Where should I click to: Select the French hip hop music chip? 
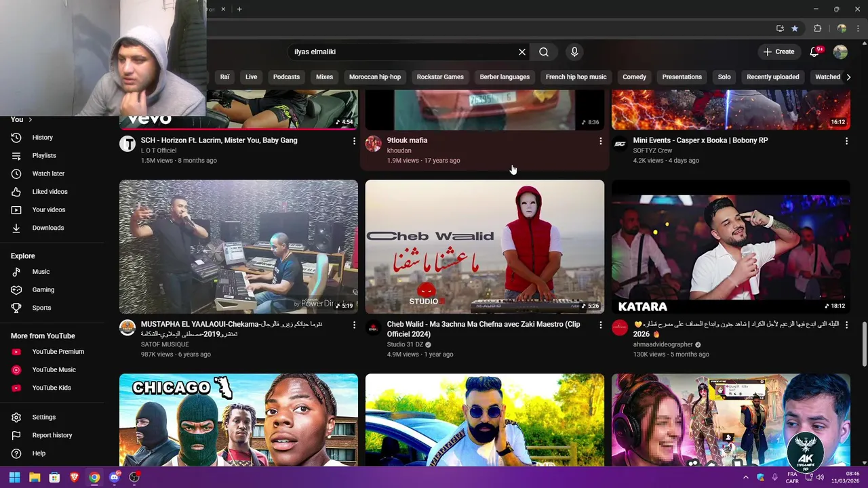(576, 77)
